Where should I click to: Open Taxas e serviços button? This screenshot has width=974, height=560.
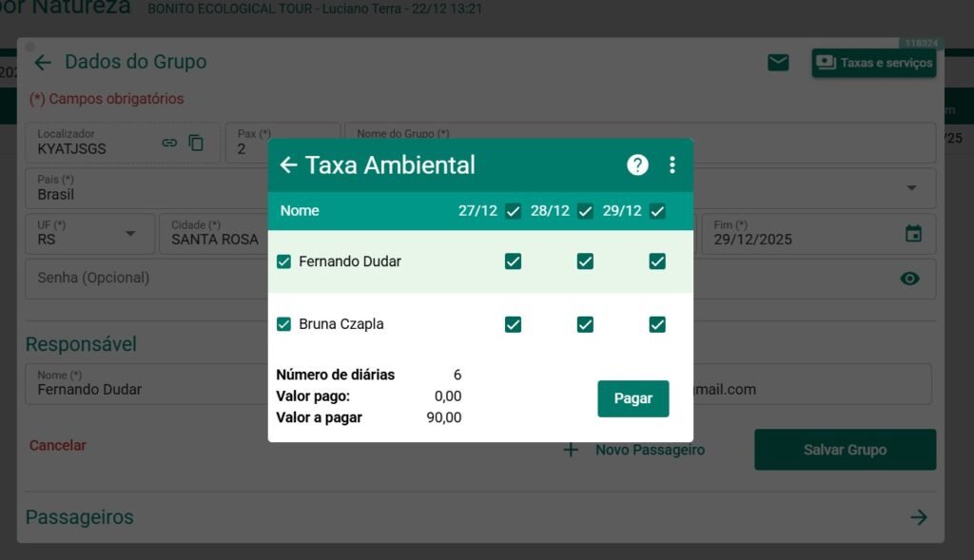(873, 63)
